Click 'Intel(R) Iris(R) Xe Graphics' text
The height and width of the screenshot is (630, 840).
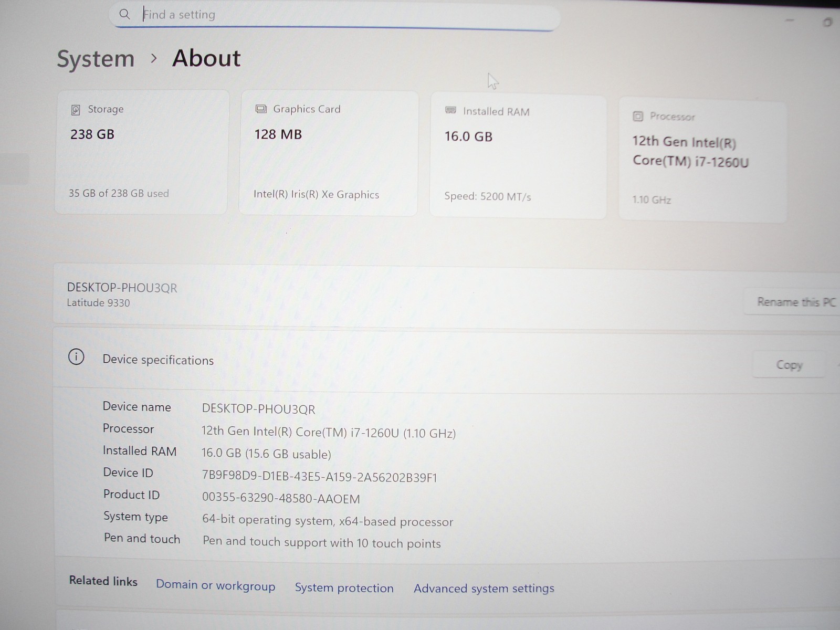pyautogui.click(x=316, y=194)
